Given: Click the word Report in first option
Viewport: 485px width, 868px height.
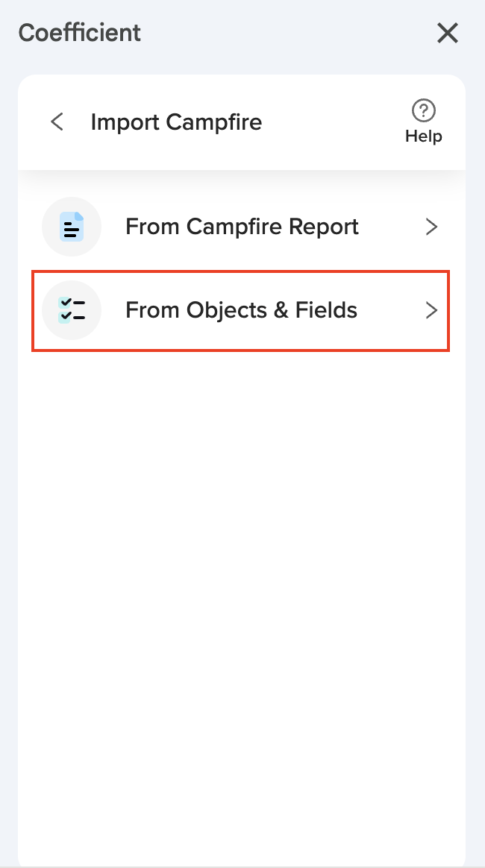Looking at the screenshot, I should pyautogui.click(x=325, y=227).
